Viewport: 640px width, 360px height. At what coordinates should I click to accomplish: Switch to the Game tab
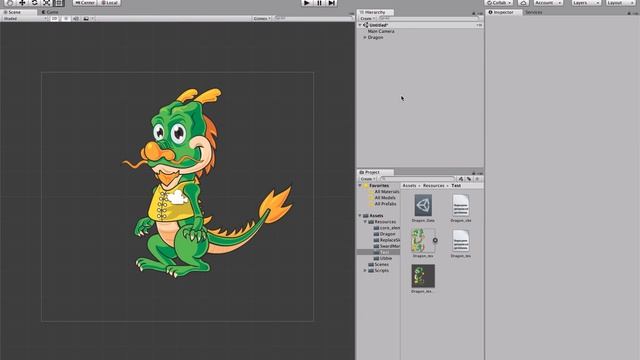tap(50, 12)
